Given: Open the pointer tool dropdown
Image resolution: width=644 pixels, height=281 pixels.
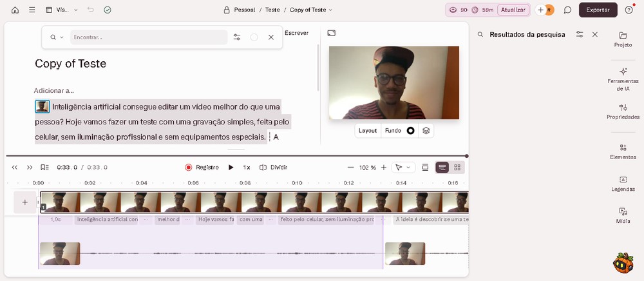Looking at the screenshot, I should click(x=403, y=167).
